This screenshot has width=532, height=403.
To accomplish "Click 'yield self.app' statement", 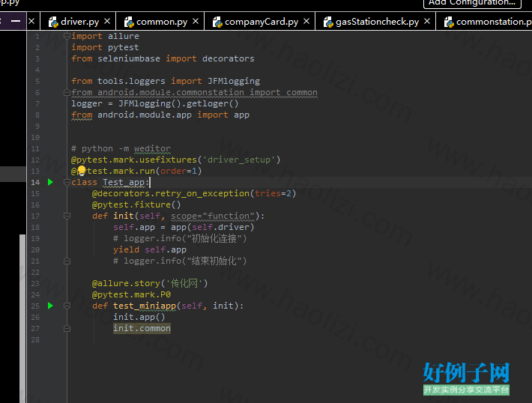I will pos(150,249).
